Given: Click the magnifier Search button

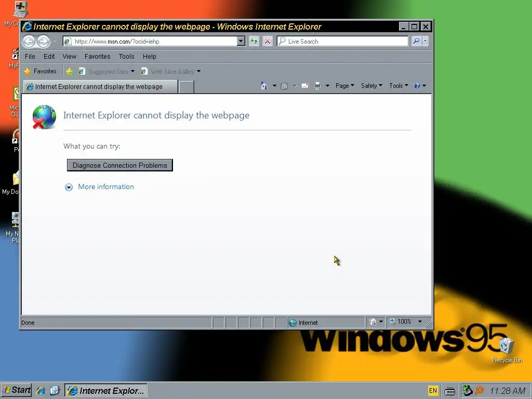Looking at the screenshot, I should 416,42.
